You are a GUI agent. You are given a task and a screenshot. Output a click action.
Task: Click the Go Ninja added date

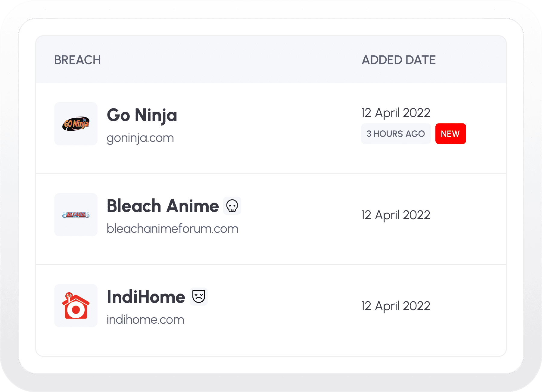(x=396, y=113)
